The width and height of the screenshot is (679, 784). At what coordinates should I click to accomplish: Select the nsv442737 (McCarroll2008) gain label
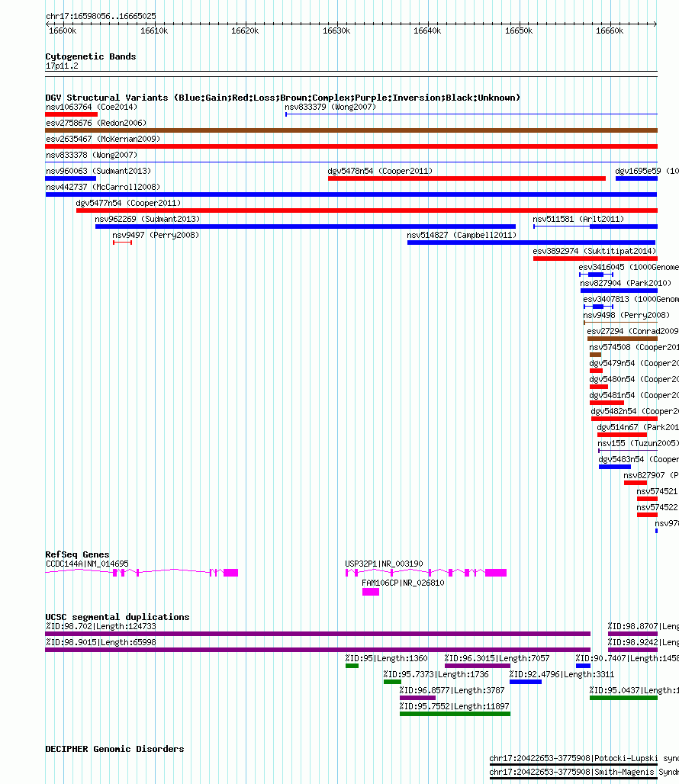click(103, 187)
